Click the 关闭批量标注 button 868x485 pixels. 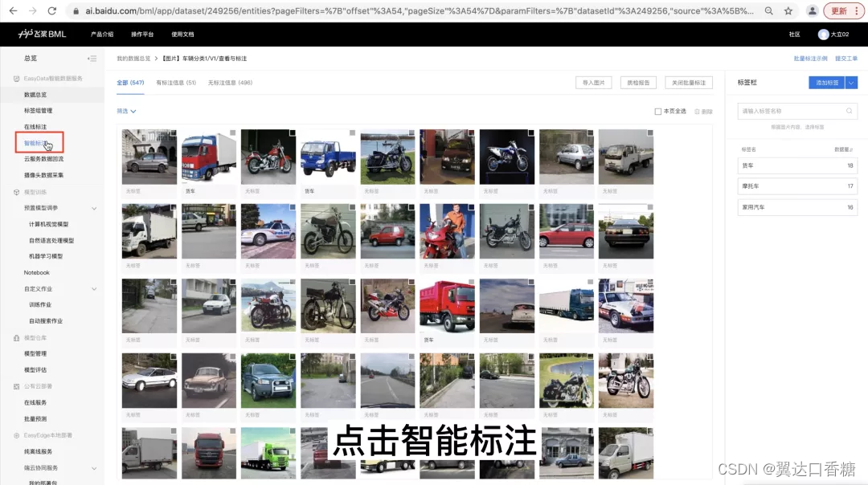coord(689,83)
